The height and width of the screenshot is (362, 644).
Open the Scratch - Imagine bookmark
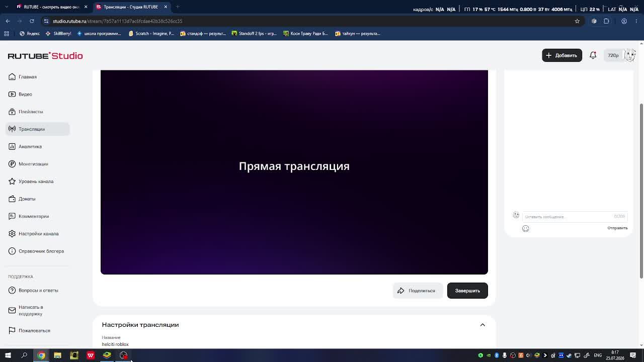151,34
